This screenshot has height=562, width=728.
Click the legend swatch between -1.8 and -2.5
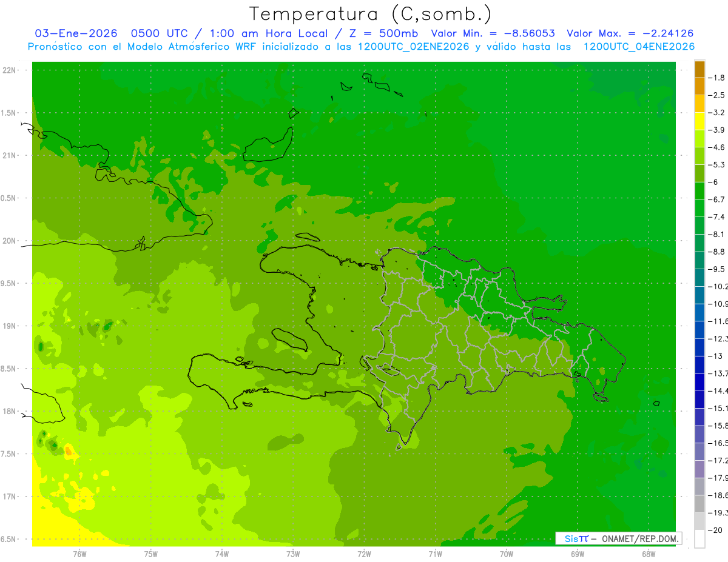pyautogui.click(x=699, y=86)
